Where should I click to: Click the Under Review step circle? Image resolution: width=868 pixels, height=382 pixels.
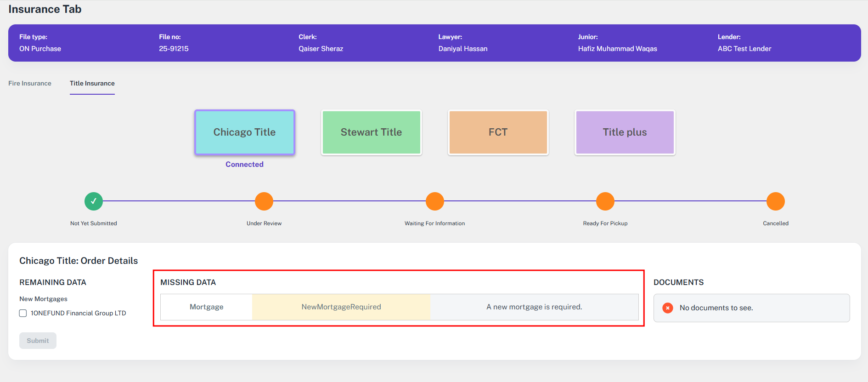click(x=264, y=201)
